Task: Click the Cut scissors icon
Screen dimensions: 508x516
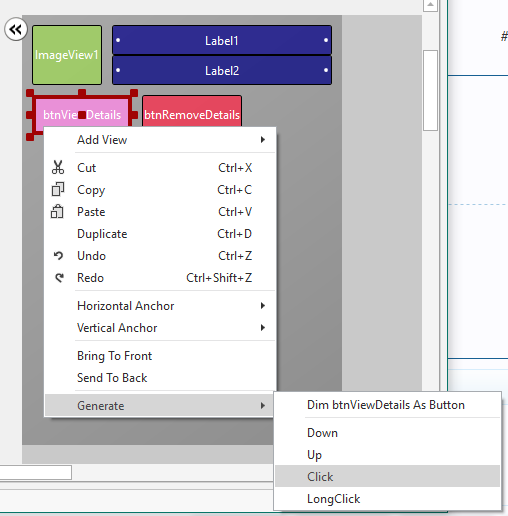Action: click(x=58, y=167)
